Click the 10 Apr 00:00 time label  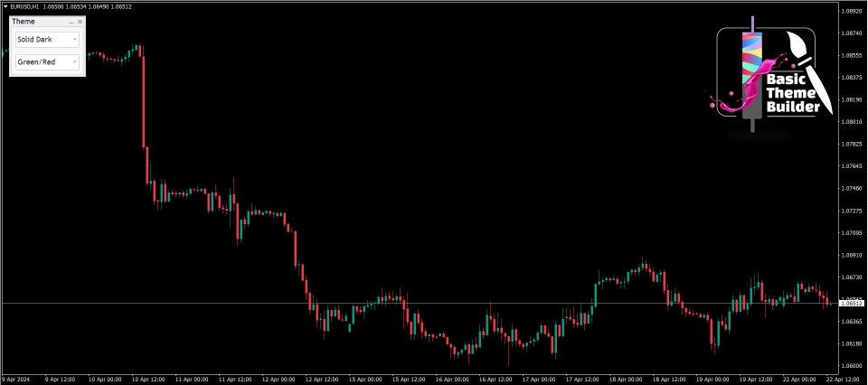click(x=107, y=380)
